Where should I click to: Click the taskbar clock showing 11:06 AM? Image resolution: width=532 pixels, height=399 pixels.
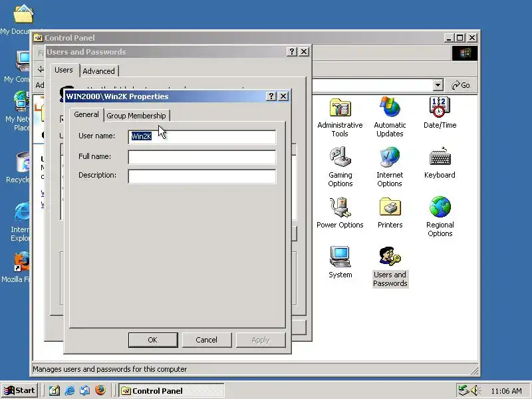click(506, 391)
